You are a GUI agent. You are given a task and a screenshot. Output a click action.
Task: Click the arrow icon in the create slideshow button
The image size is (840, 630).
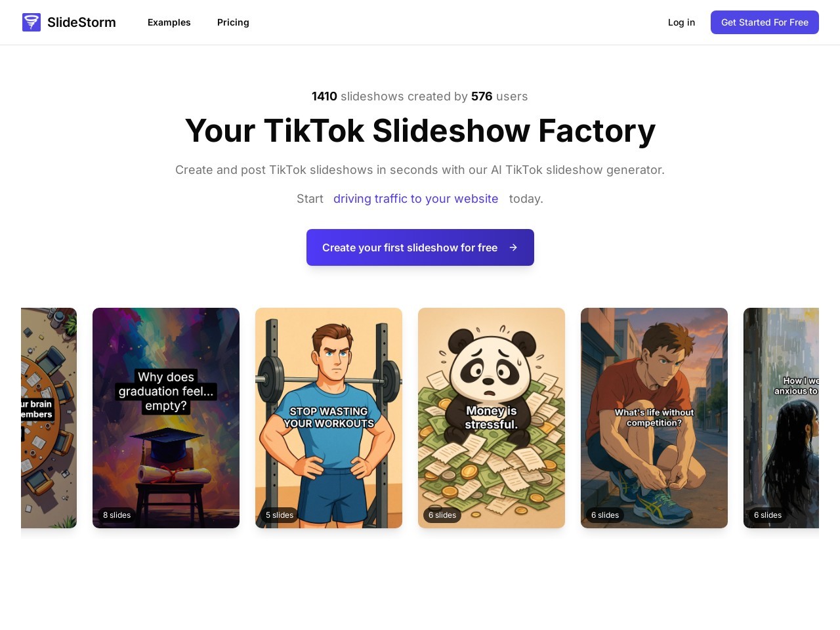tap(513, 247)
